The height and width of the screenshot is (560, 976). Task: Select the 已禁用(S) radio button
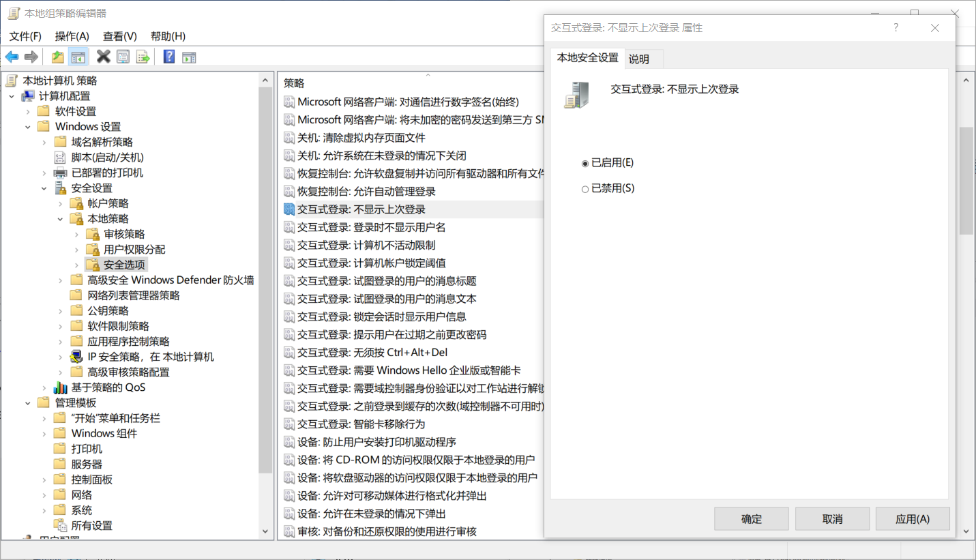click(585, 189)
